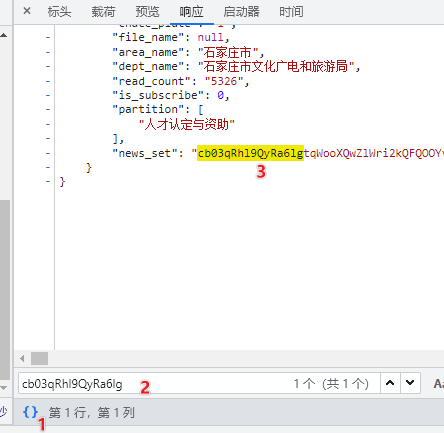This screenshot has width=444, height=433.
Task: Click the horizontal scrollbar left arrow
Action: pos(22,359)
